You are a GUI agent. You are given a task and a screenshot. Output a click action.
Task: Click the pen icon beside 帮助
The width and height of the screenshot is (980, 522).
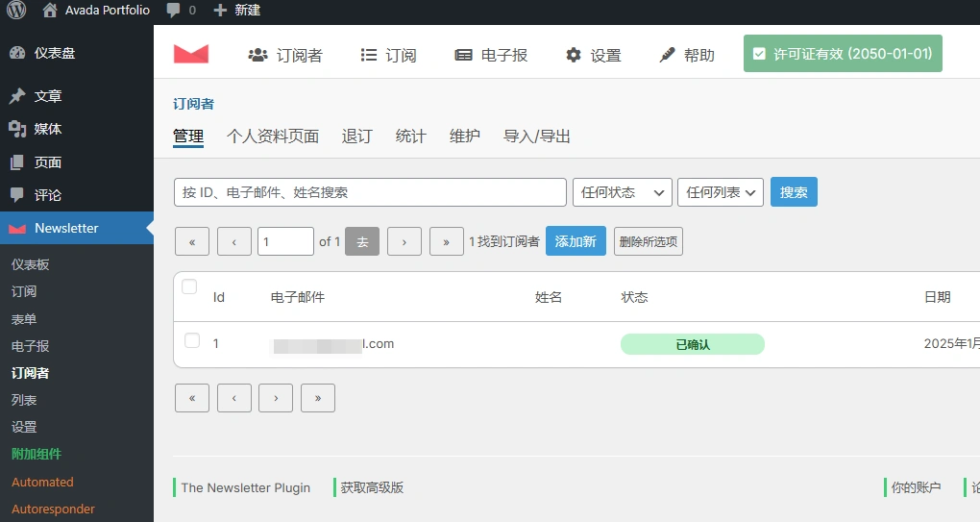pos(667,55)
